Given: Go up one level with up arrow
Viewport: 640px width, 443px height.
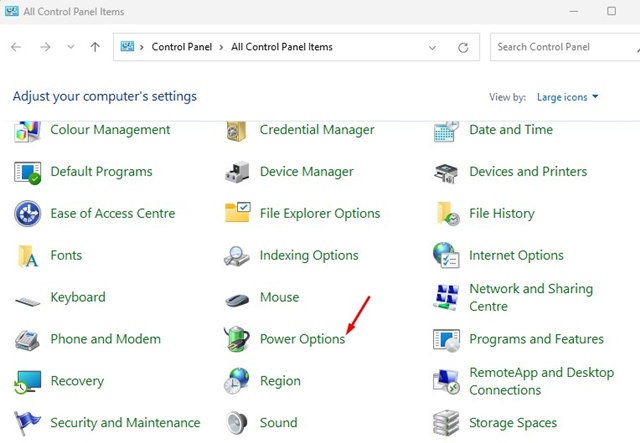Looking at the screenshot, I should pos(95,47).
